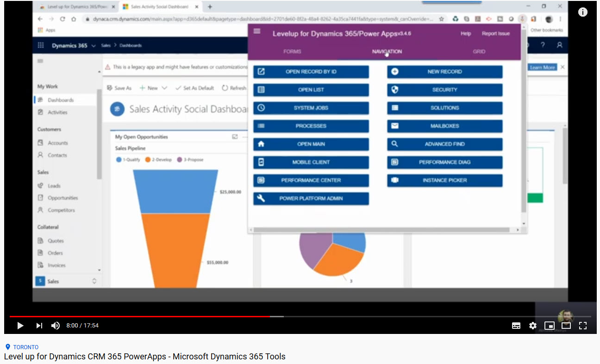600x364 pixels.
Task: Skip to next video
Action: (39, 326)
